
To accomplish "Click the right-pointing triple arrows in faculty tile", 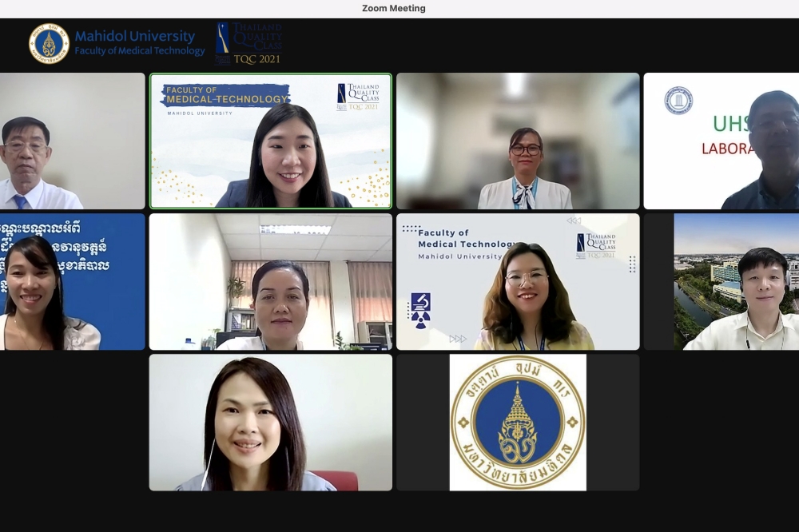I will (458, 339).
